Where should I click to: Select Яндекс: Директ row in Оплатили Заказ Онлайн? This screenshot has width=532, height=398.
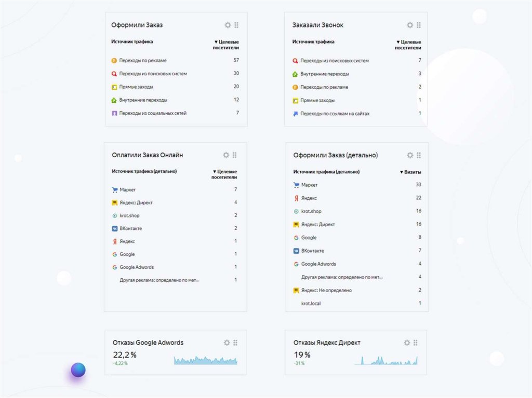pyautogui.click(x=136, y=203)
